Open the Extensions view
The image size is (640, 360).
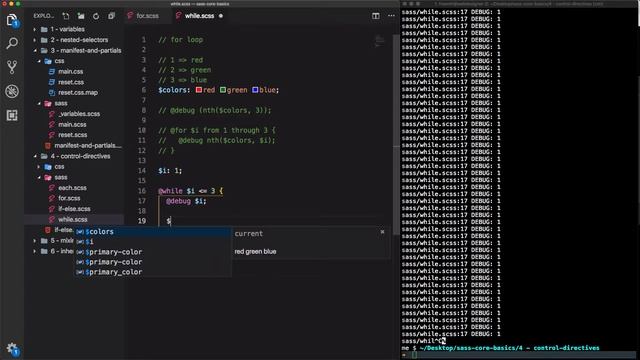12,116
